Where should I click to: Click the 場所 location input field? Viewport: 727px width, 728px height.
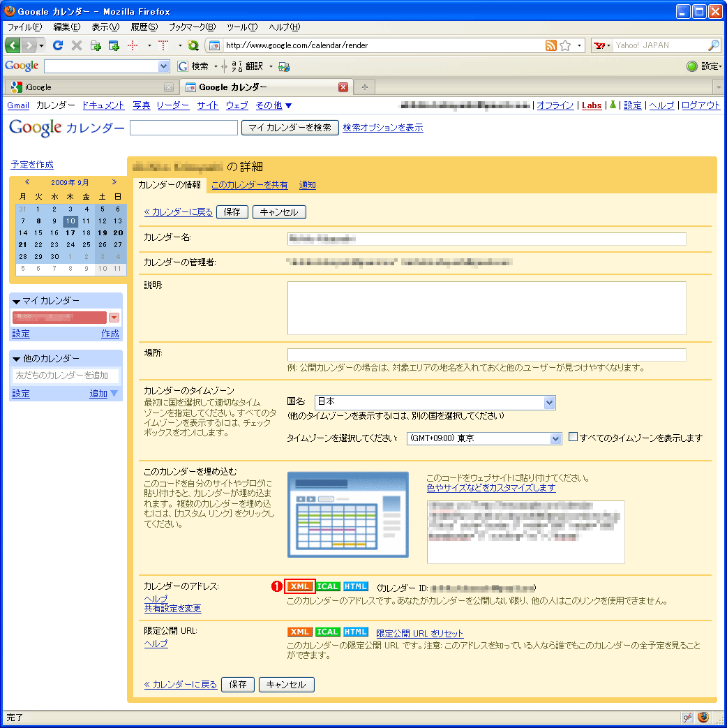[486, 355]
